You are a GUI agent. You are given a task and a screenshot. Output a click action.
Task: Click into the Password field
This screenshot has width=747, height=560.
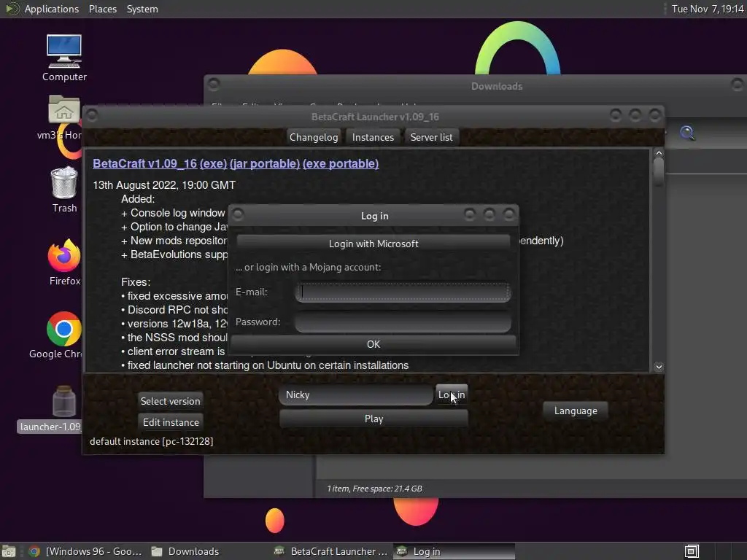403,322
